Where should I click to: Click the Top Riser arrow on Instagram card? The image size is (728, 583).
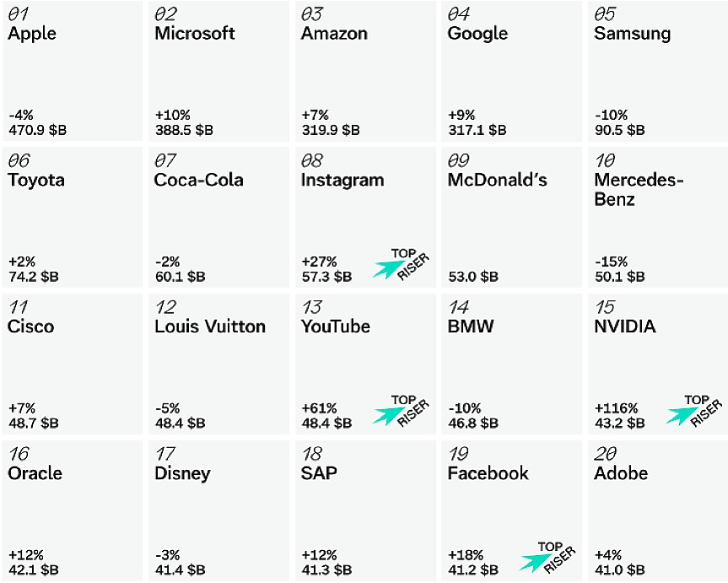tap(389, 268)
